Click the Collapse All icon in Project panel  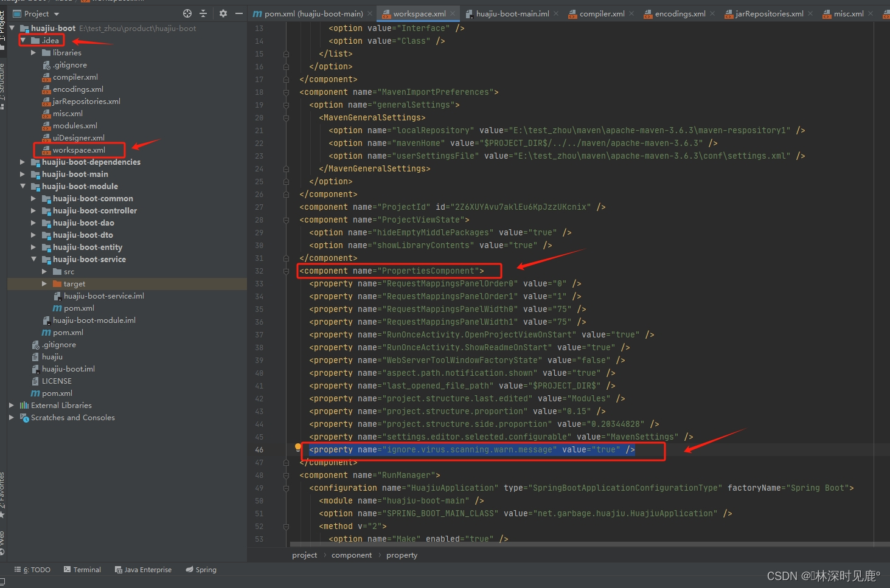(x=203, y=13)
